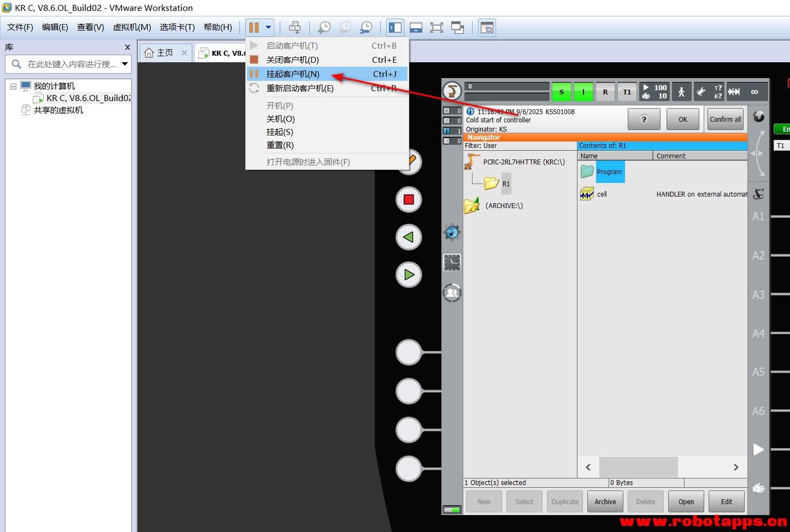Choose 关闭客户机(D) from the power menu
The image size is (790, 532).
click(327, 60)
